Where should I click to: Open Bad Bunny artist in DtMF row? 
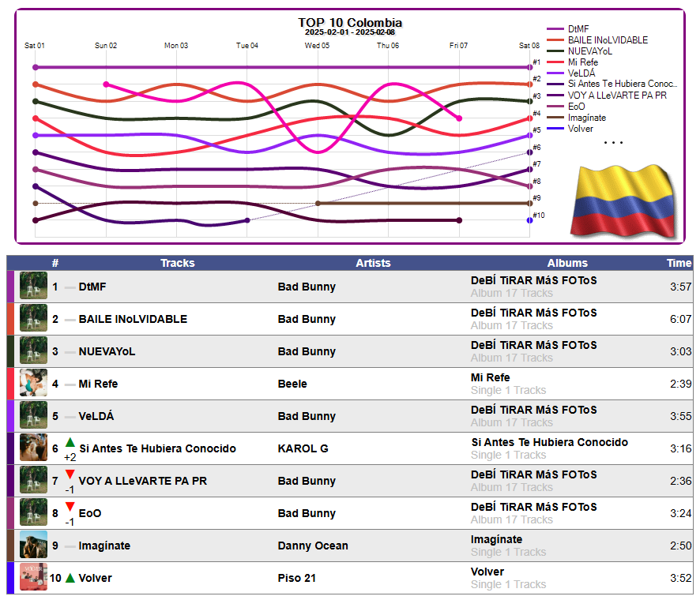point(307,287)
